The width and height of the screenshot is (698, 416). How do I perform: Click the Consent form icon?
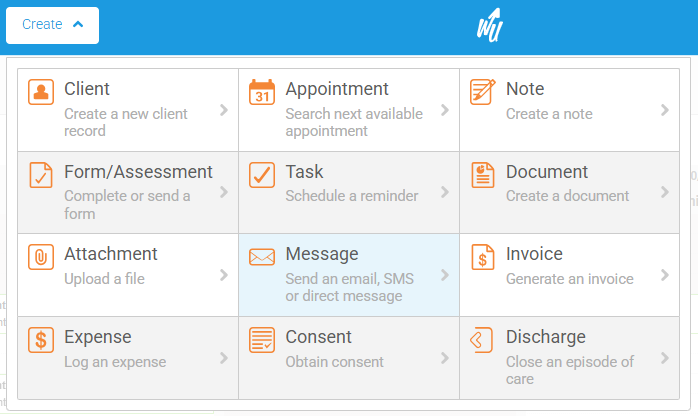[261, 340]
